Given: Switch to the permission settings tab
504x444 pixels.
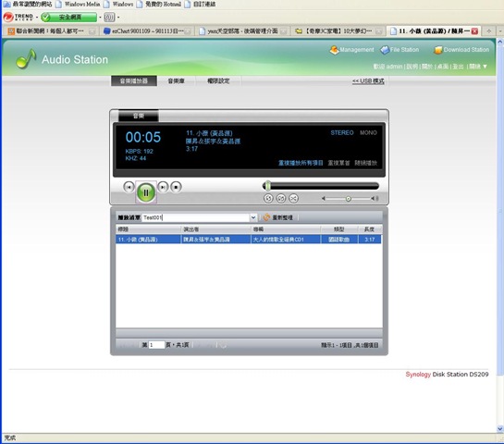Looking at the screenshot, I should [218, 81].
